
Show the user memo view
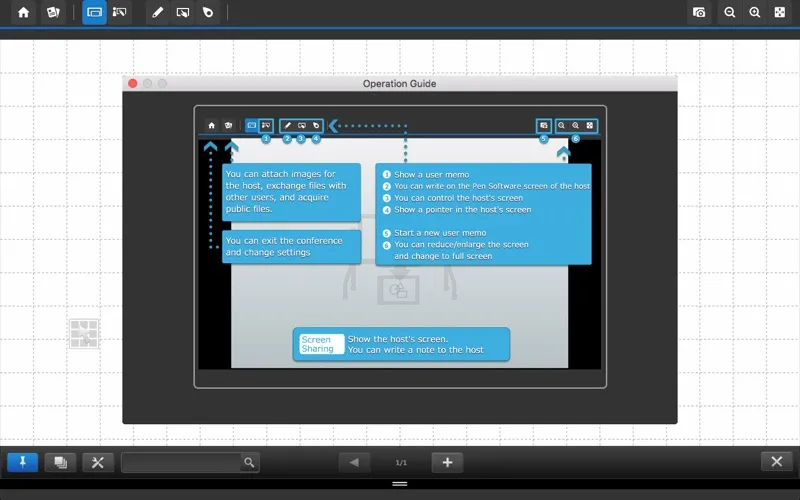tap(120, 13)
